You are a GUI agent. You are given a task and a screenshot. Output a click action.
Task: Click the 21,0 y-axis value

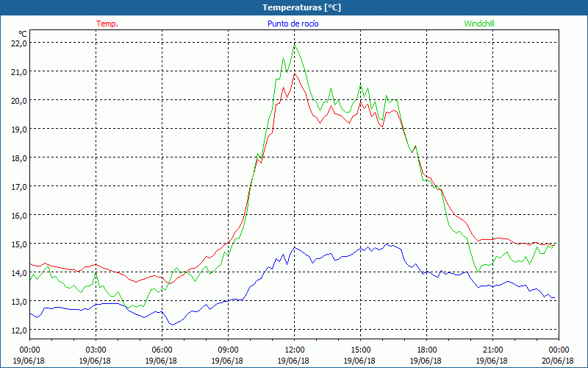20,71
